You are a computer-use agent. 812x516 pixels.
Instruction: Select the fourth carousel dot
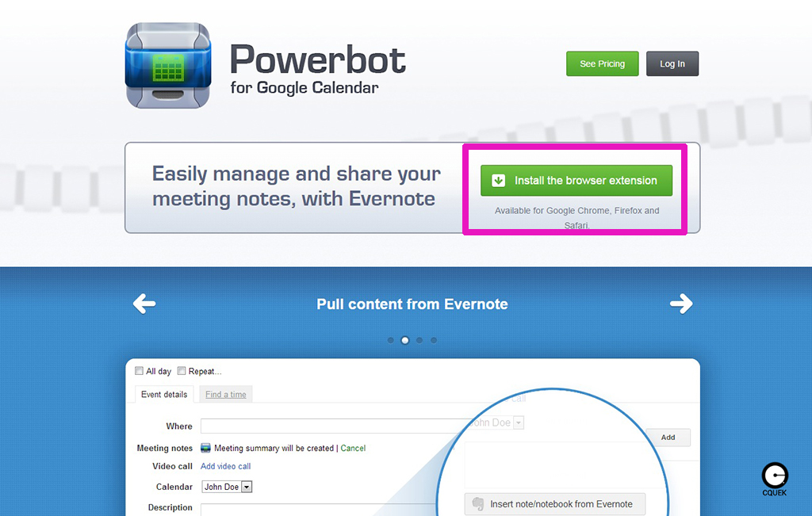pyautogui.click(x=434, y=340)
